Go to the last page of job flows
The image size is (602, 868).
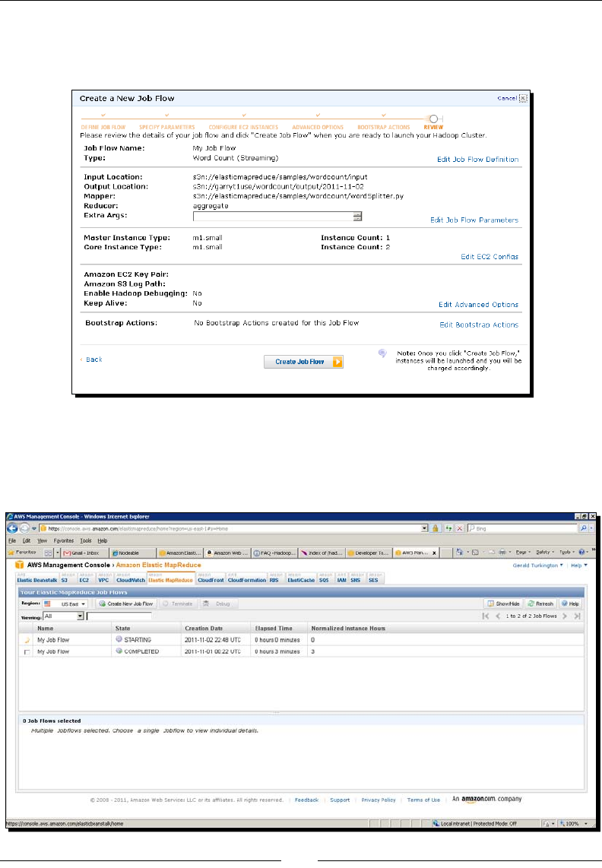[577, 616]
